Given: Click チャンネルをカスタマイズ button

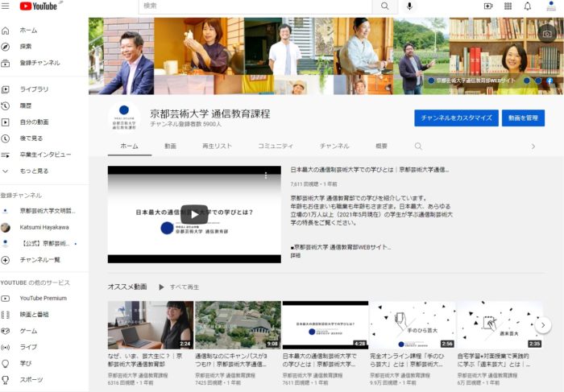Looking at the screenshot, I should pyautogui.click(x=456, y=118).
